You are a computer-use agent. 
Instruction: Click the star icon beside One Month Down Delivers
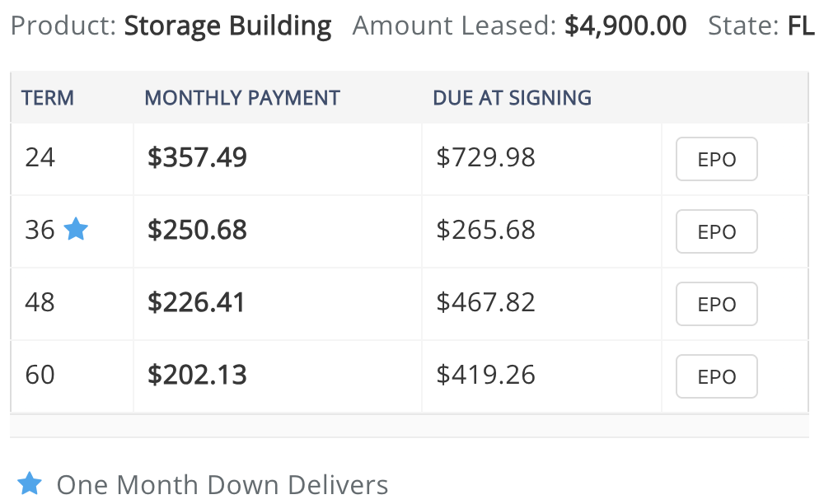[x=30, y=483]
